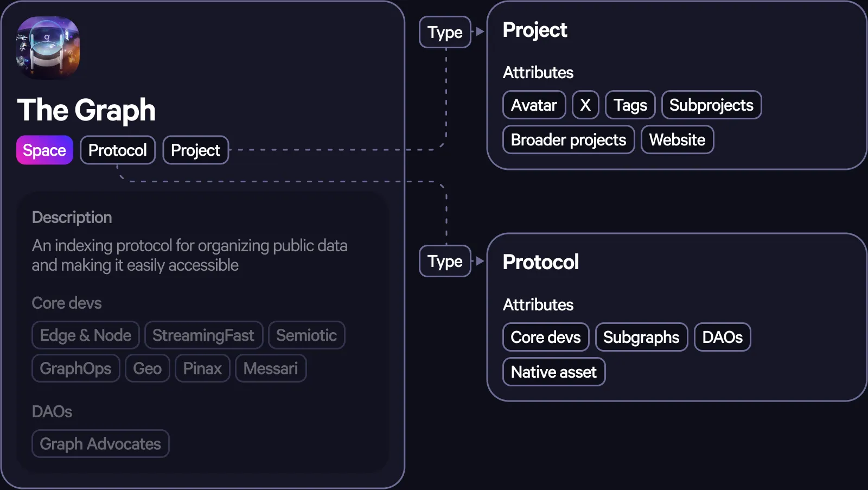Click the Type label pointing to Protocol
The height and width of the screenshot is (490, 868).
[x=445, y=261]
